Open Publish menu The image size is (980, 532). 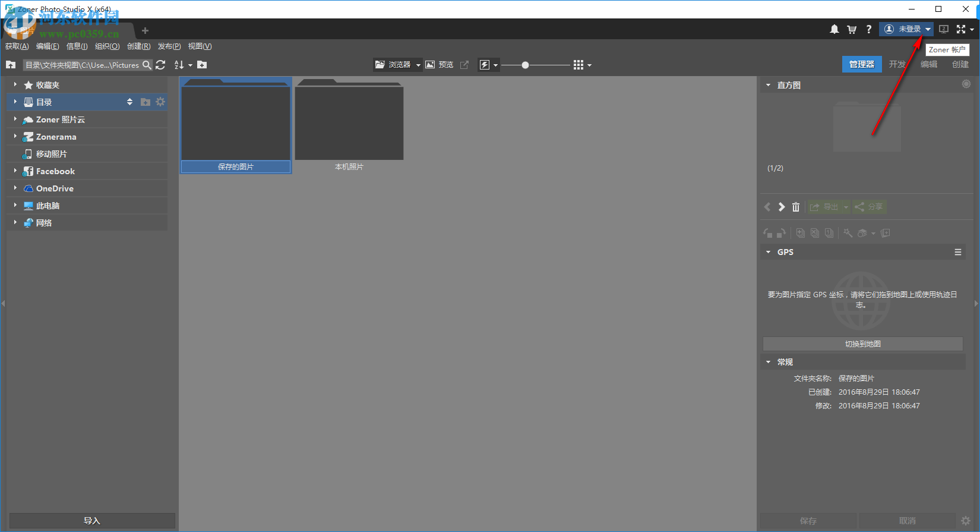(169, 46)
